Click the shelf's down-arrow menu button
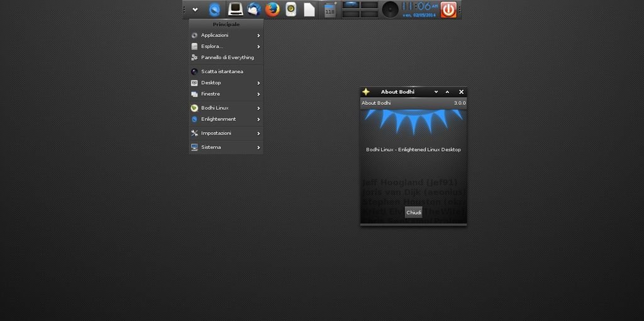The width and height of the screenshot is (644, 321). coord(195,9)
